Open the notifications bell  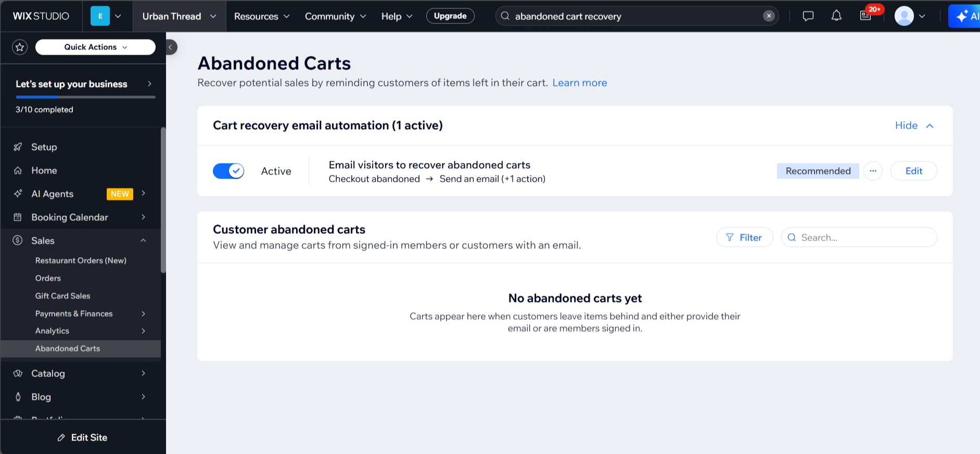pyautogui.click(x=836, y=16)
